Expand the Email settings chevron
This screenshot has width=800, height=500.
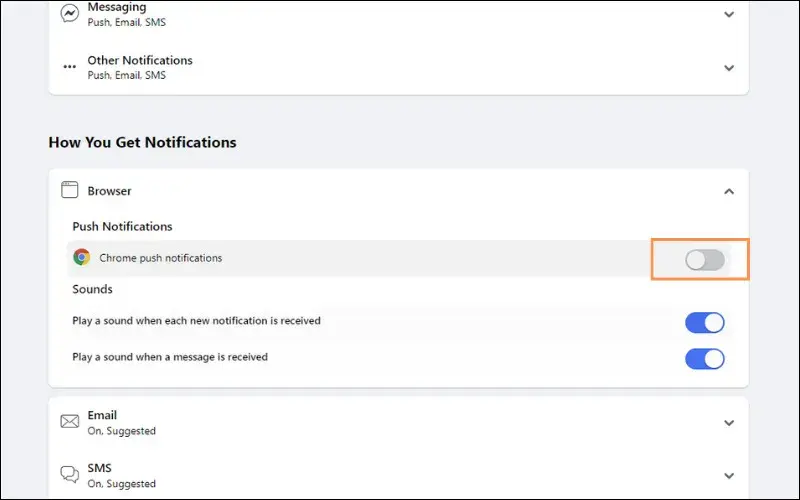729,423
